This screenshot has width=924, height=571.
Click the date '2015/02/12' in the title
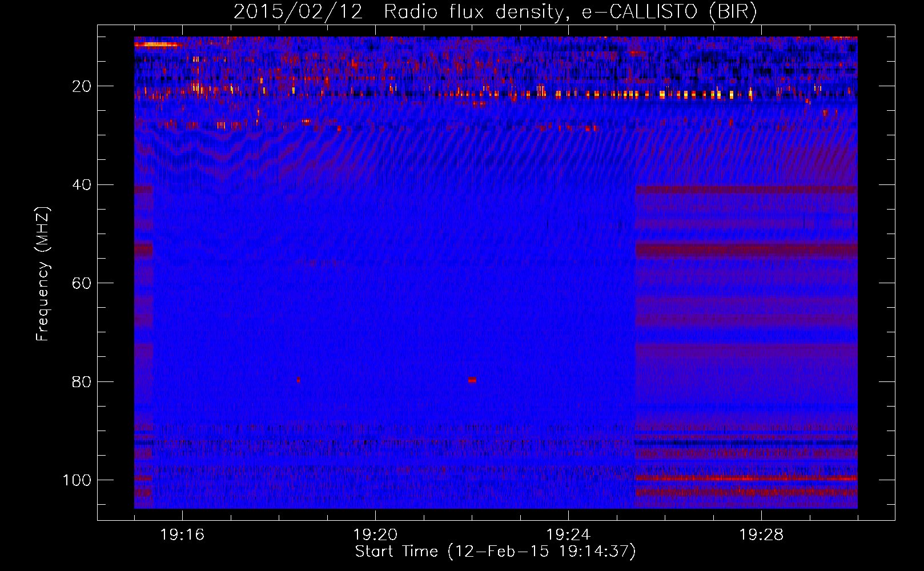point(298,12)
